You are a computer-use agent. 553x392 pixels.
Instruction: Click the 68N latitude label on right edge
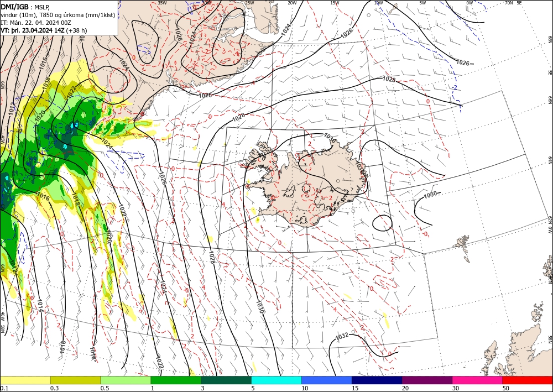tap(550, 39)
